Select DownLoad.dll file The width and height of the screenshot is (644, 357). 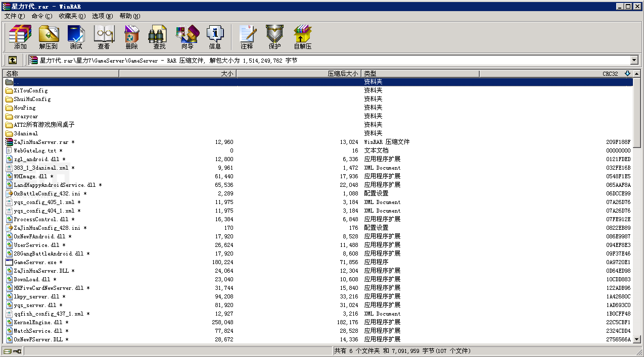click(x=35, y=279)
